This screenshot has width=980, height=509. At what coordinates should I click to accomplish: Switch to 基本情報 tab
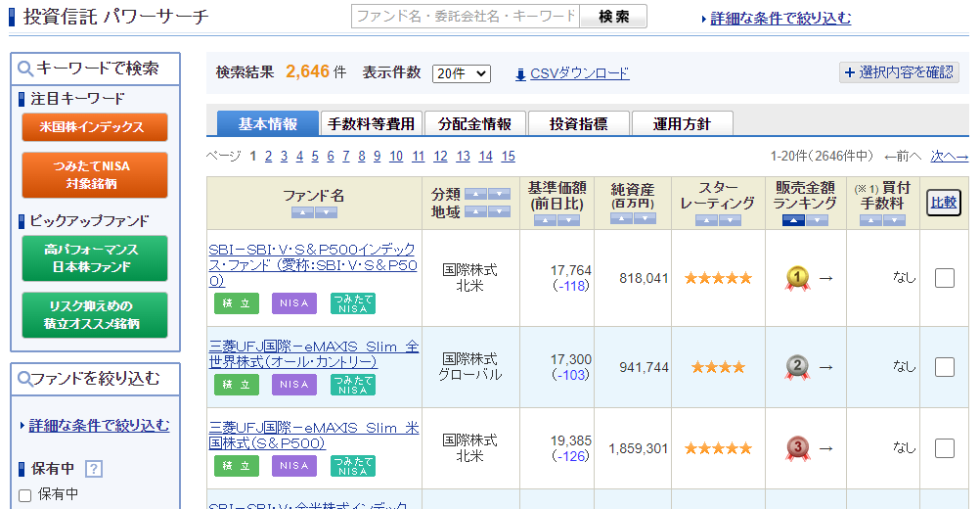tap(268, 123)
